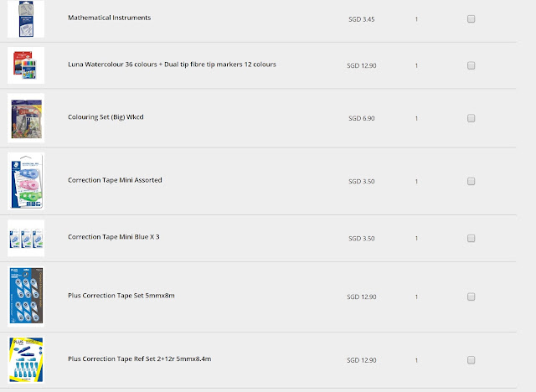Click Correction Tape Mini Assorted title

tap(115, 180)
